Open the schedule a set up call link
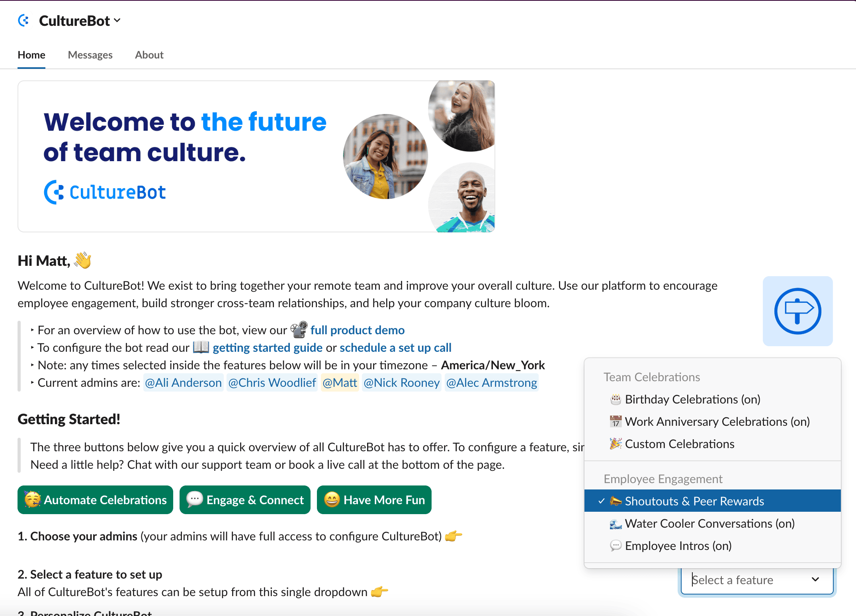Image resolution: width=856 pixels, height=616 pixels. (395, 347)
